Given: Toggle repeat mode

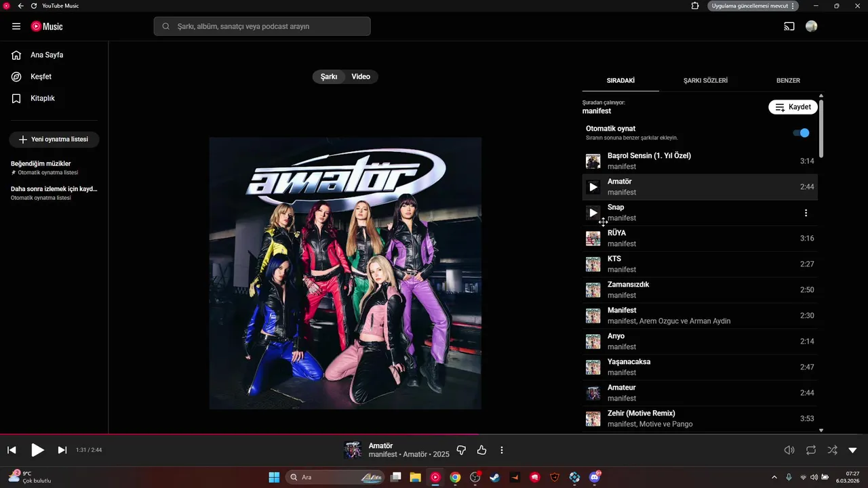Looking at the screenshot, I should point(811,450).
